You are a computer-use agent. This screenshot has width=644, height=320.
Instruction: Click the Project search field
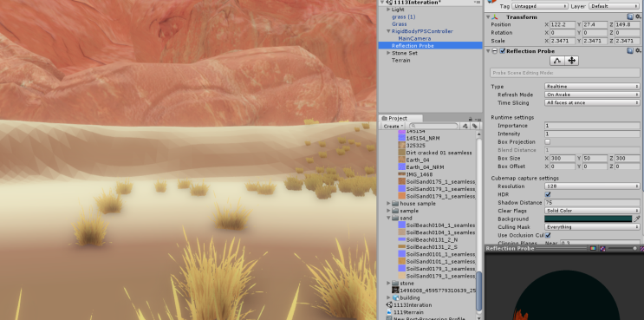[434, 126]
